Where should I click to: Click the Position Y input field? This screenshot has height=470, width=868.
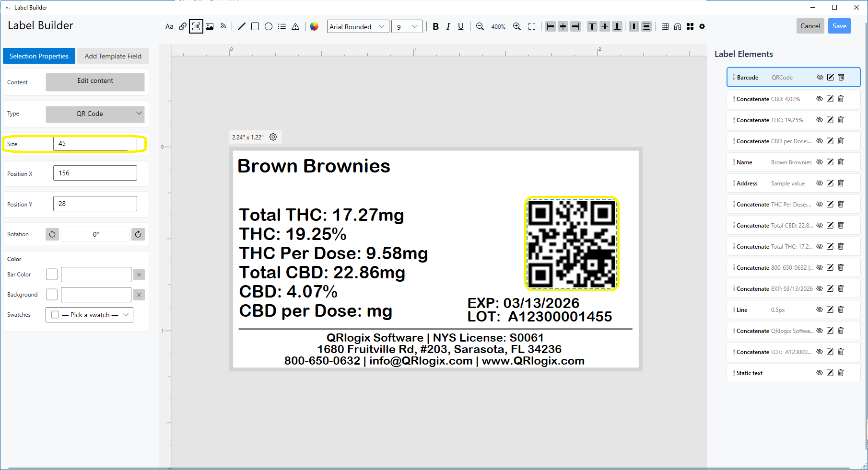coord(95,204)
